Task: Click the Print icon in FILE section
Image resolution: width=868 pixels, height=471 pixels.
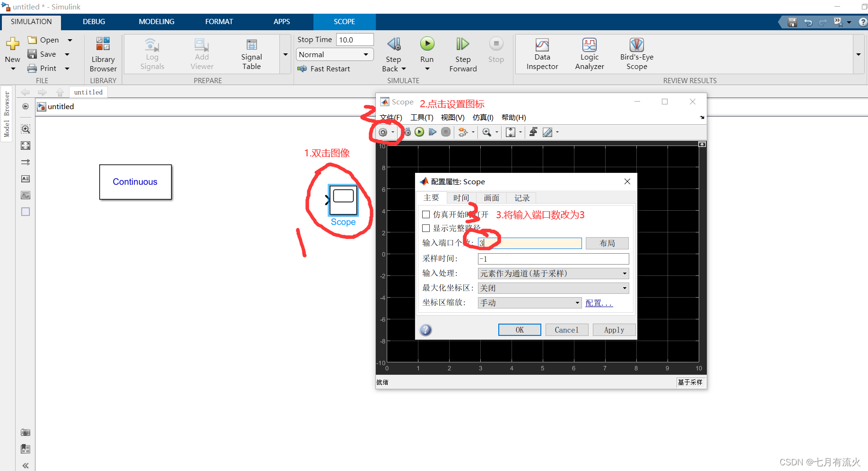Action: [32, 68]
